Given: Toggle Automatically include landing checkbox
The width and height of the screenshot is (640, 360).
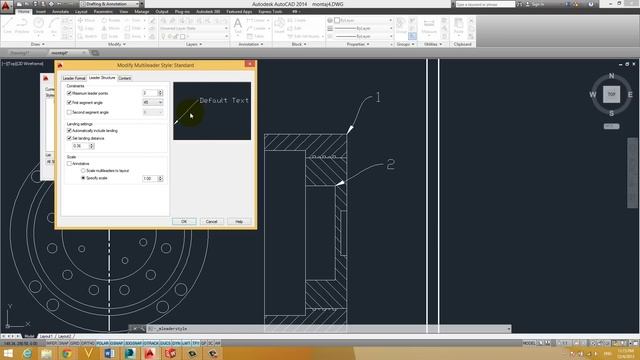Looking at the screenshot, I should pyautogui.click(x=69, y=131).
